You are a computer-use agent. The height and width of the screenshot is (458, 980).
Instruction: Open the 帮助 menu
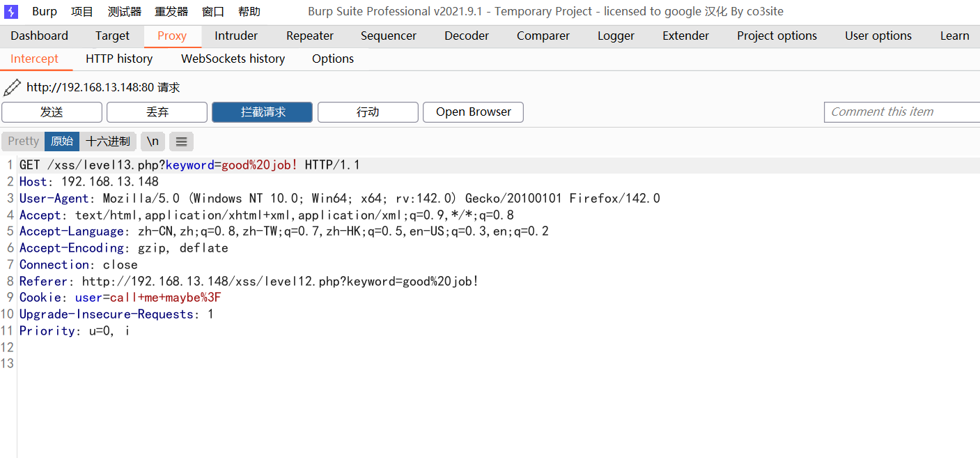(249, 12)
